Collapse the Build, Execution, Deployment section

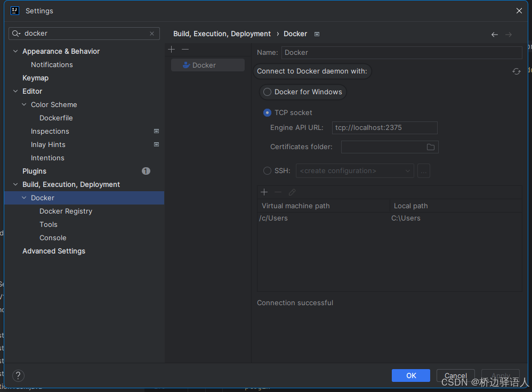15,184
